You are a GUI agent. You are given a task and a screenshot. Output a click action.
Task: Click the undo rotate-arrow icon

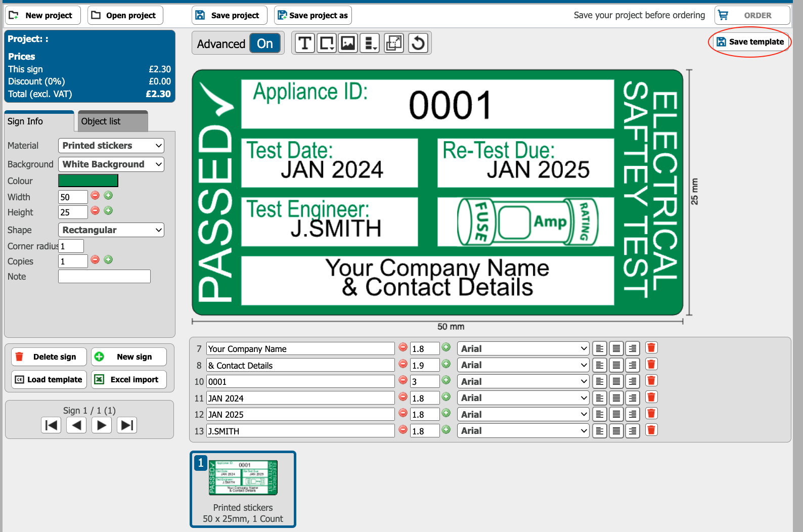point(418,43)
